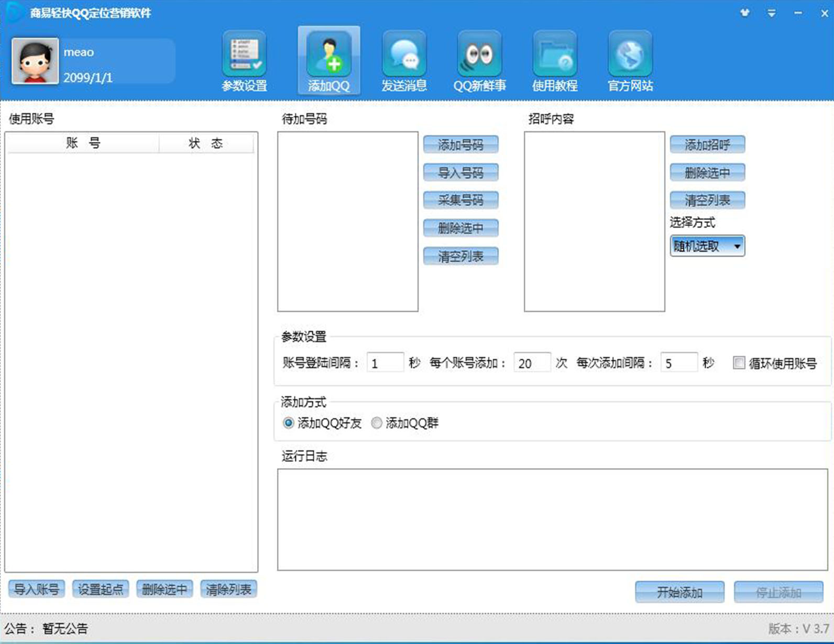This screenshot has height=644, width=834.
Task: Click the app logo in title bar
Action: 14,12
